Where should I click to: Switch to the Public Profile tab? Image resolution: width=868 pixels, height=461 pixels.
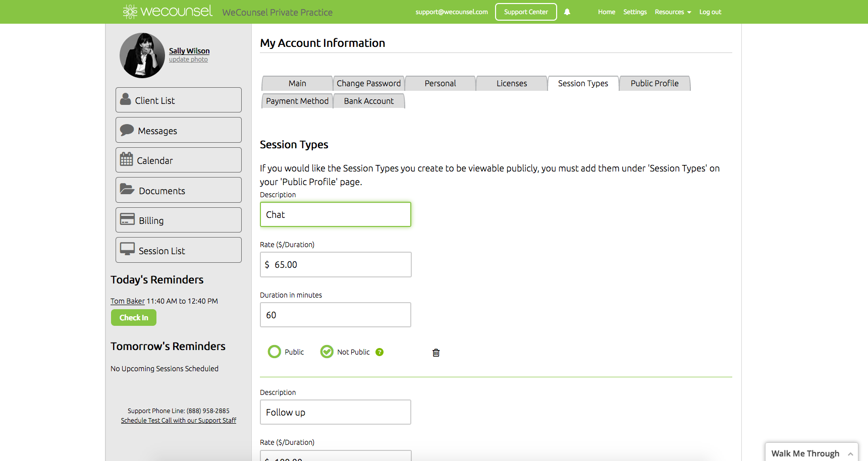tap(655, 83)
